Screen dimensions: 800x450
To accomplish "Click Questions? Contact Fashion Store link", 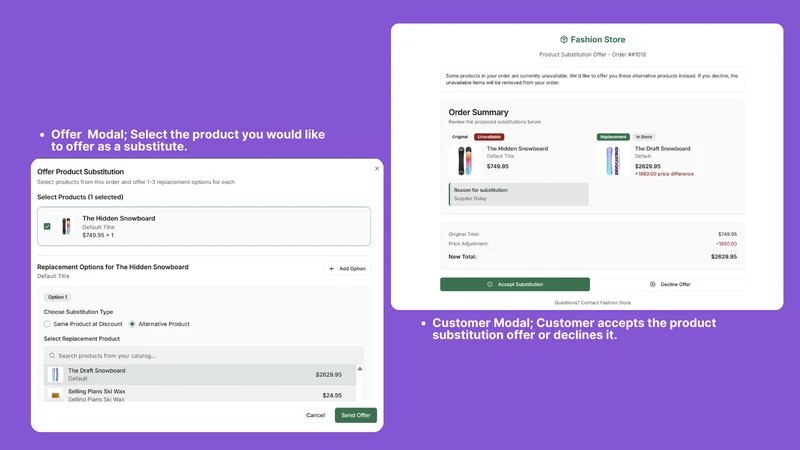I will (592, 303).
